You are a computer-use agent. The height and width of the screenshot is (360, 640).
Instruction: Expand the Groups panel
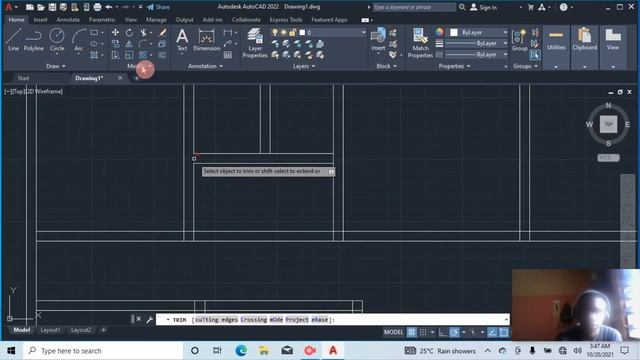[x=525, y=66]
